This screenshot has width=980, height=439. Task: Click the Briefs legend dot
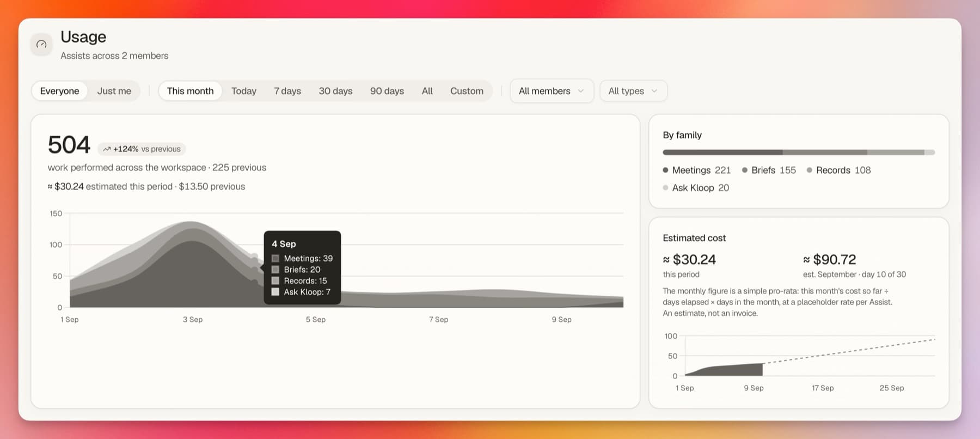pos(745,170)
